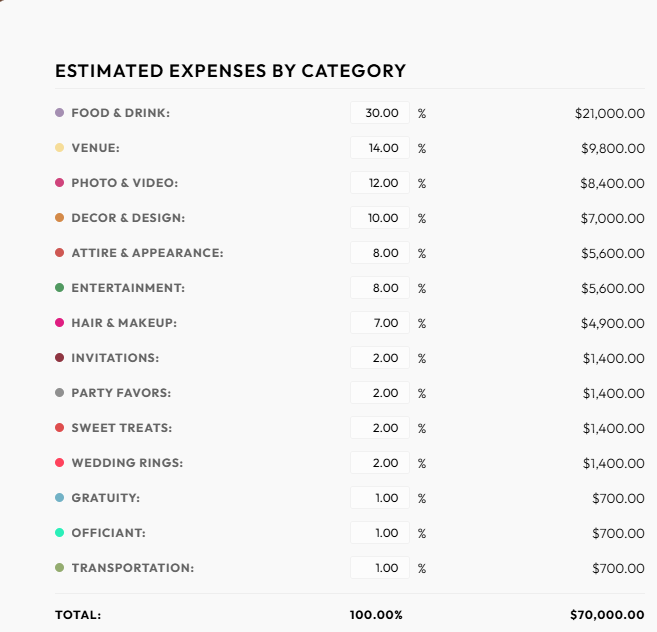Screen dimensions: 657x632
Task: Click the Transportation percentage field
Action: point(380,568)
